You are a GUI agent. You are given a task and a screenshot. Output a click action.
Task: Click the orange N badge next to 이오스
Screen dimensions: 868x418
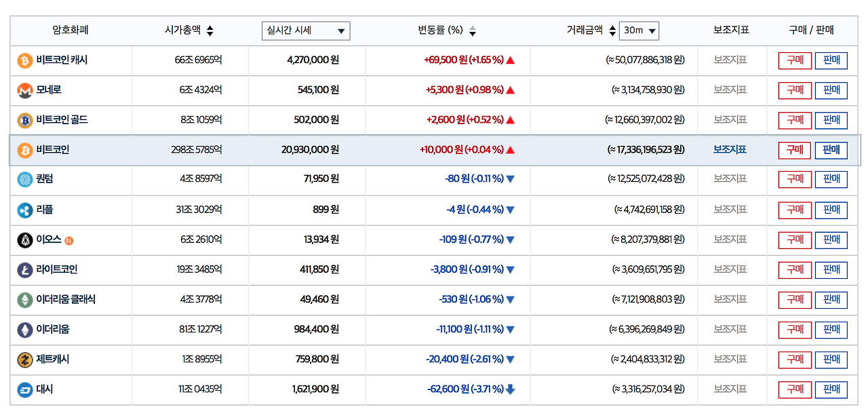69,240
